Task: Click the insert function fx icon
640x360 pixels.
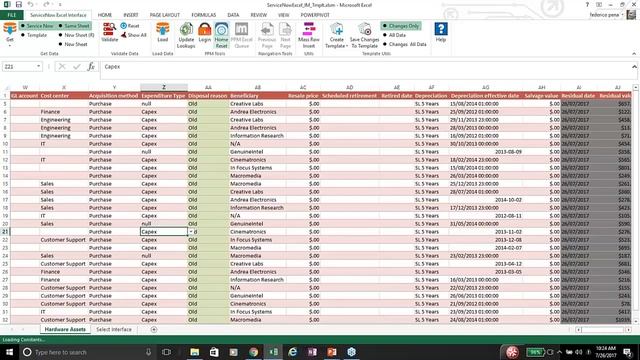Action: 91,67
